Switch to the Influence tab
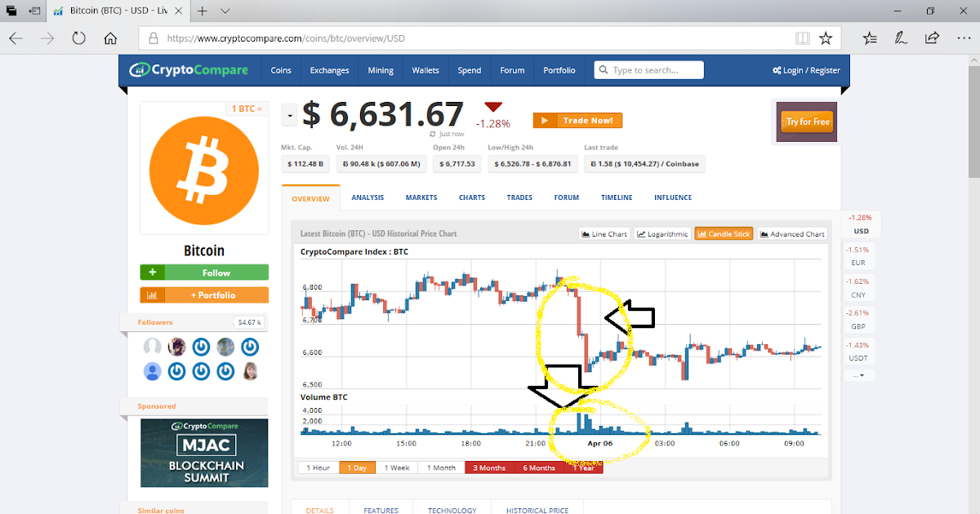This screenshot has height=514, width=980. click(x=673, y=197)
